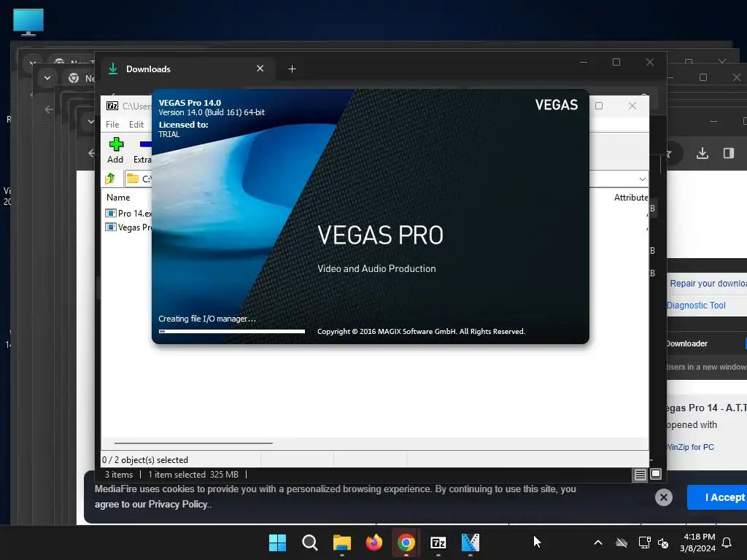Click the Name column header in 7-Zip

pyautogui.click(x=118, y=197)
